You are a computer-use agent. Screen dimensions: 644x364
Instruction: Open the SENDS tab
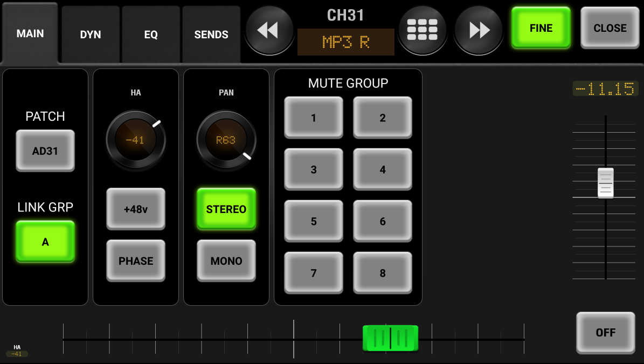(x=211, y=35)
